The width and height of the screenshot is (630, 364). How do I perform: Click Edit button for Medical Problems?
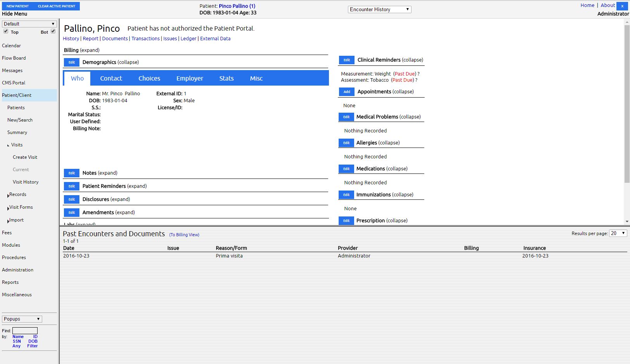click(346, 117)
